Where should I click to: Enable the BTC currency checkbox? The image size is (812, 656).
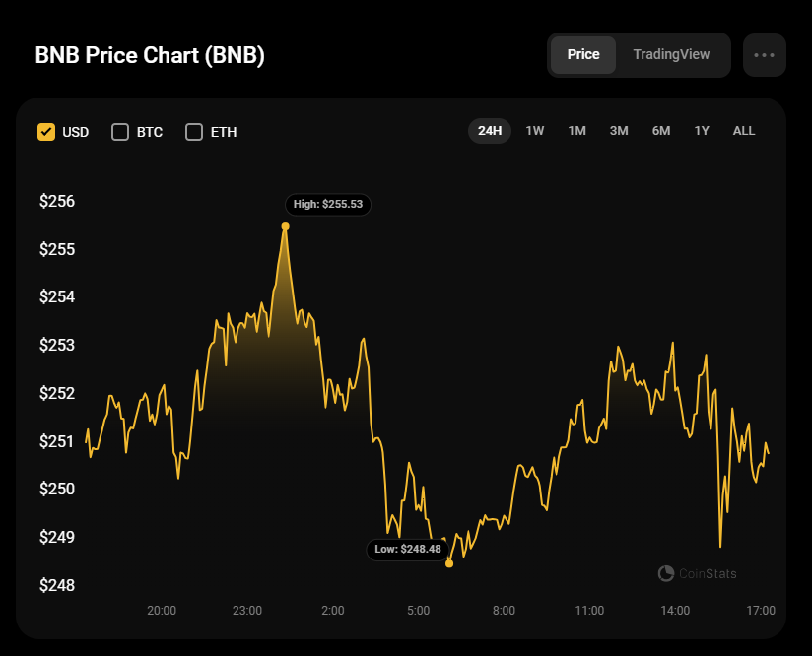[120, 132]
